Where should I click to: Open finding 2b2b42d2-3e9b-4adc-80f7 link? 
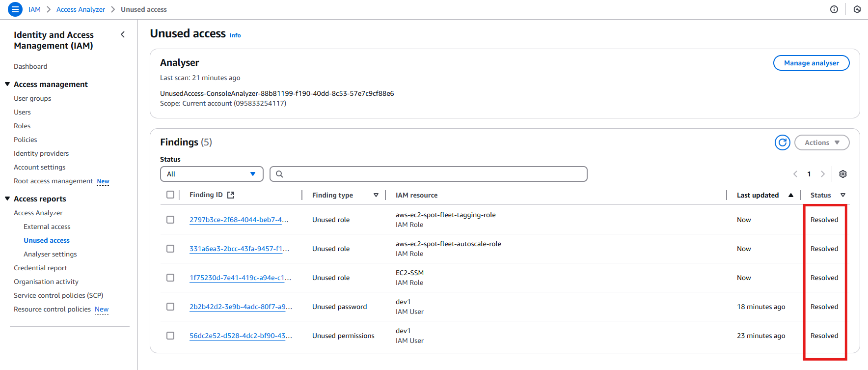(241, 307)
